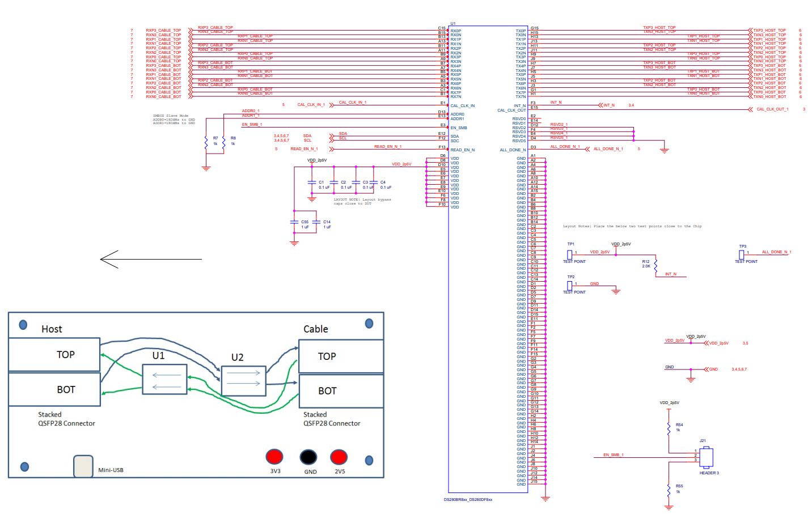The image size is (812, 514).
Task: Click the layout bypass caps note text
Action: click(x=362, y=201)
